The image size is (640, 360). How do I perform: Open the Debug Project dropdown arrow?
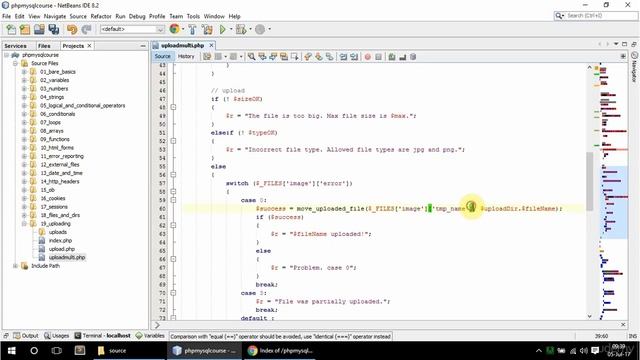click(x=250, y=29)
